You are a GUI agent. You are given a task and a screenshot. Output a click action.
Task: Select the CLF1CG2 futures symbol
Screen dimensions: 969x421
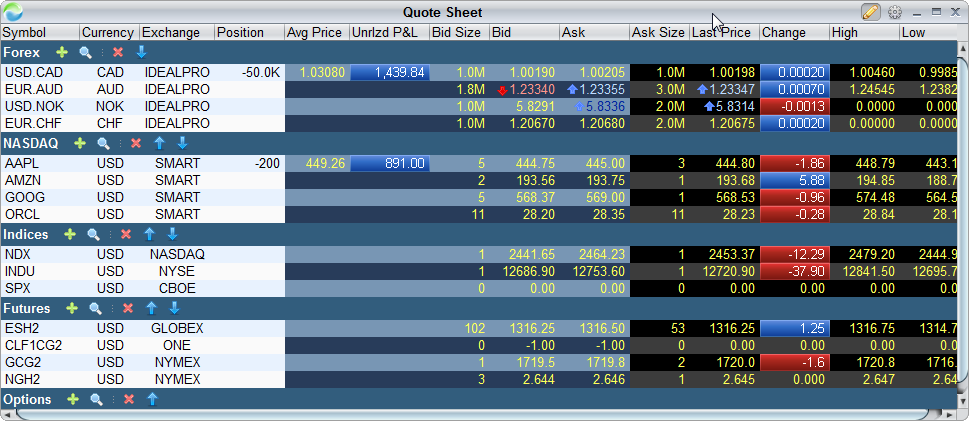pos(33,345)
